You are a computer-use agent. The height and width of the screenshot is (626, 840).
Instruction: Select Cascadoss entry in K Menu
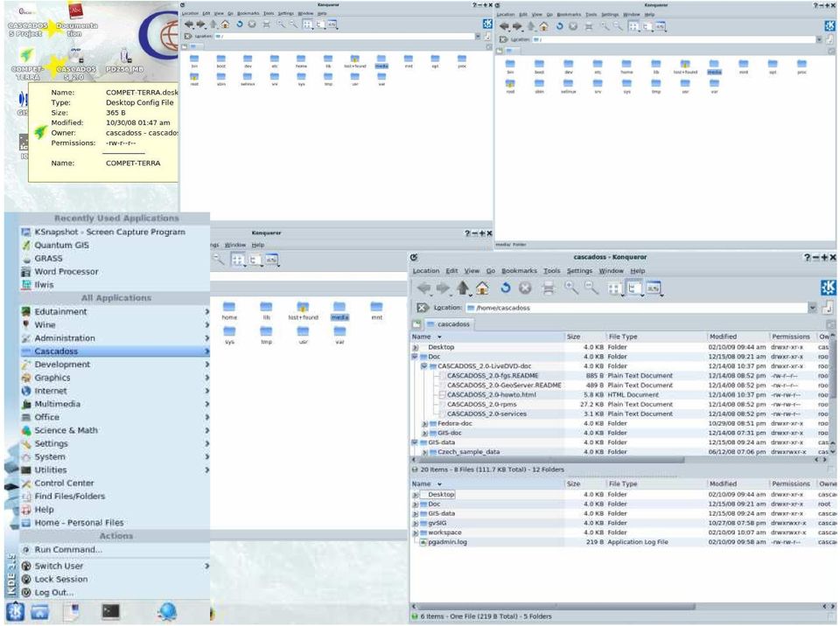(x=115, y=351)
